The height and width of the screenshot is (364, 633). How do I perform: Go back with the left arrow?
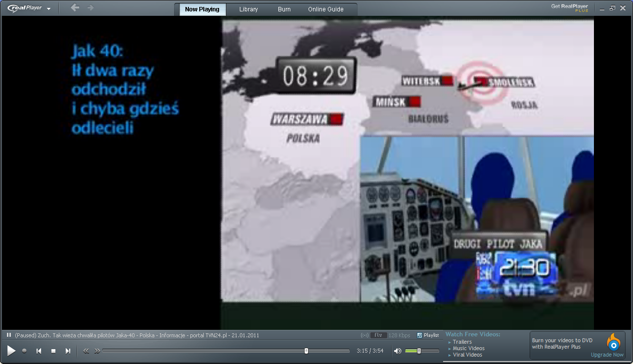coord(75,7)
